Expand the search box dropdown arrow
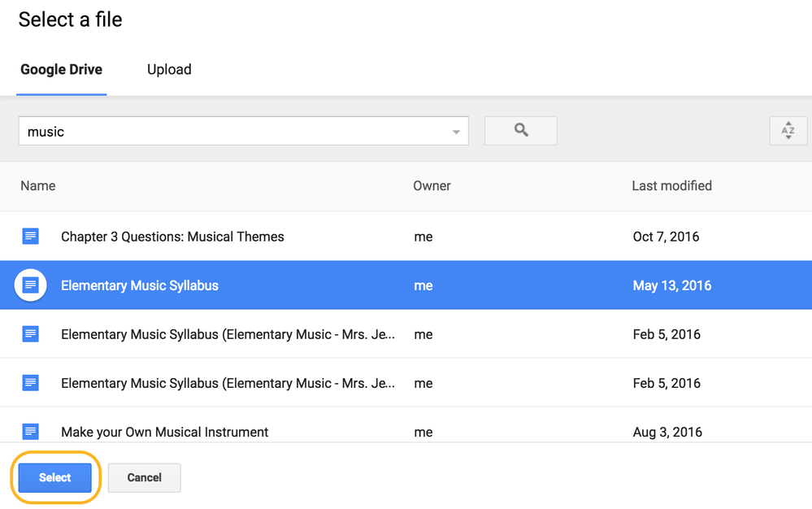This screenshot has height=509, width=812. point(456,132)
